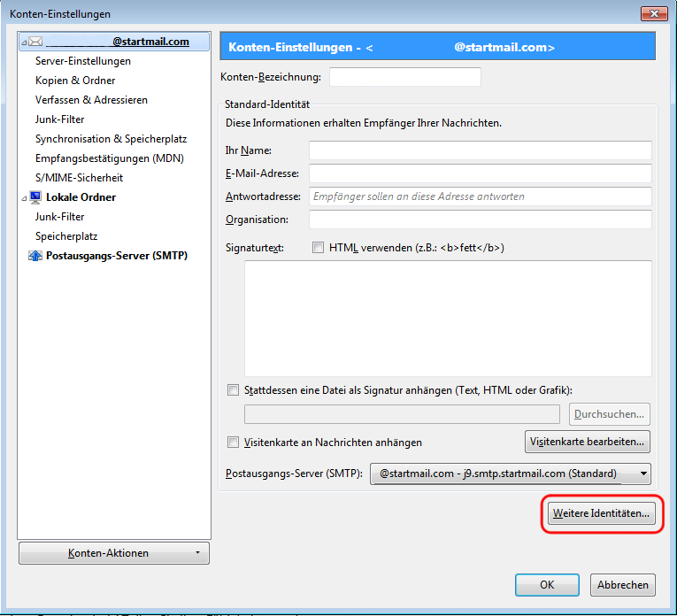
Task: Select Lokale Ordner
Action: pos(81,197)
